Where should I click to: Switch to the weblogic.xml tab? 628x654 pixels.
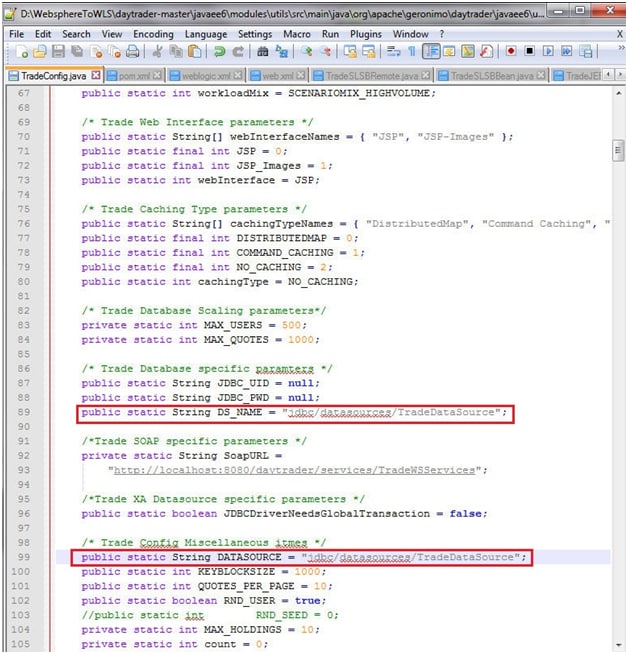tap(206, 75)
